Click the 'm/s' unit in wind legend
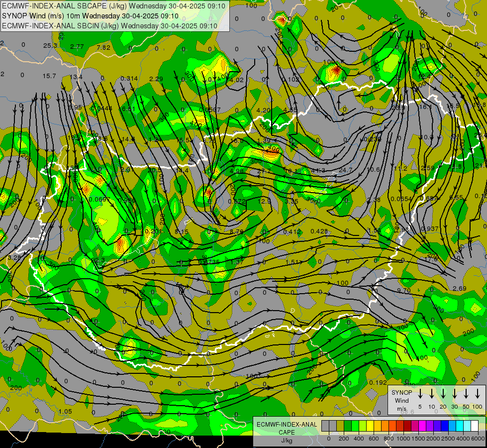The image size is (487, 448). [x=401, y=409]
